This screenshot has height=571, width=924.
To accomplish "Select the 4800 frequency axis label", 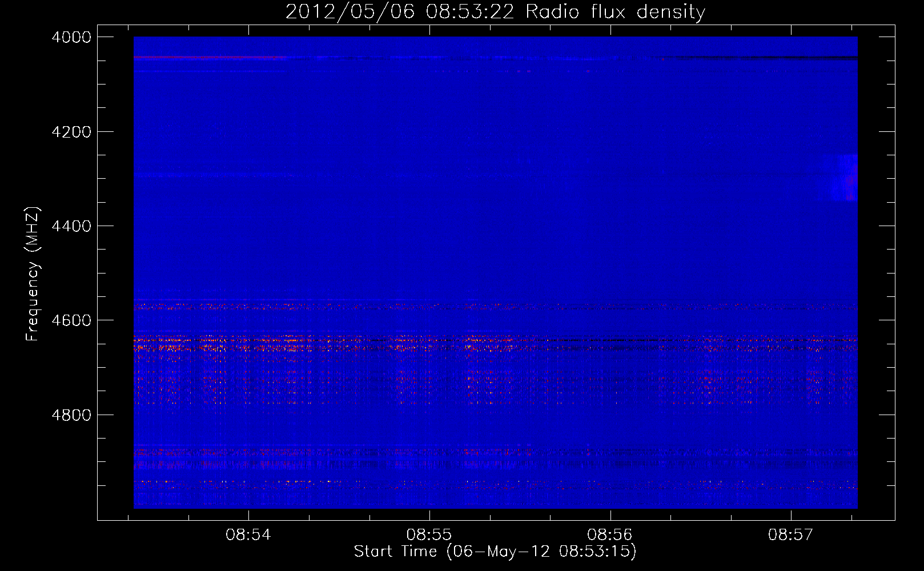I will click(71, 415).
